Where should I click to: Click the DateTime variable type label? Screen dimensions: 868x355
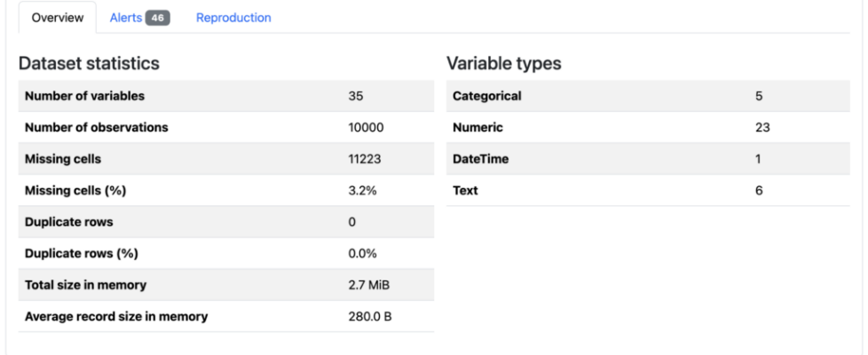[480, 159]
